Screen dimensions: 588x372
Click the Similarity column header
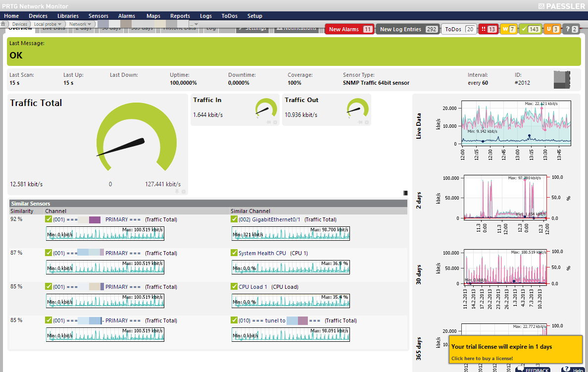(x=22, y=211)
